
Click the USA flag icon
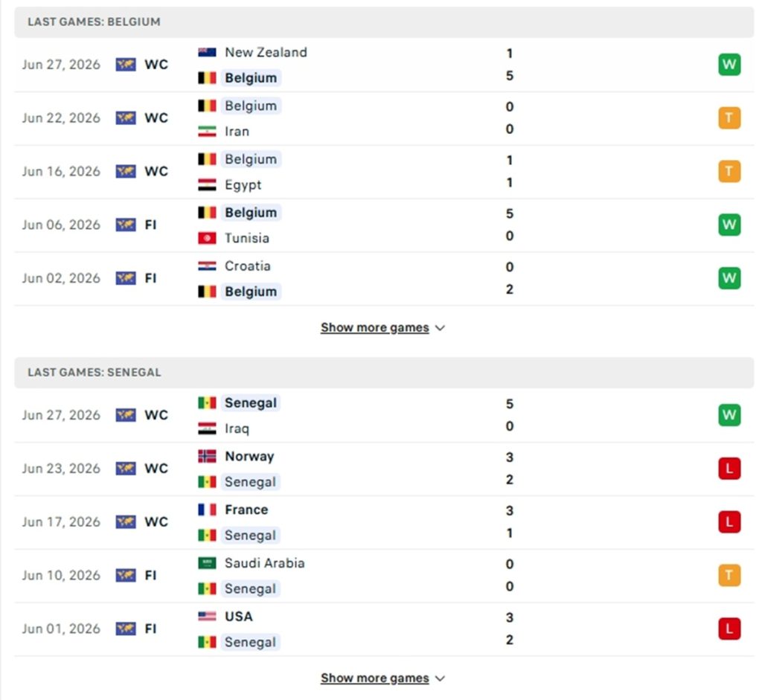207,617
